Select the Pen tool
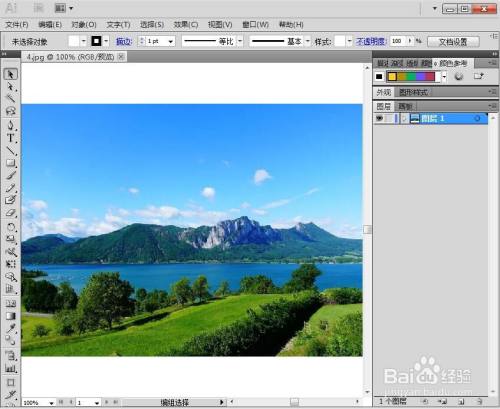Screen dimensions: 500x409 coord(10,125)
